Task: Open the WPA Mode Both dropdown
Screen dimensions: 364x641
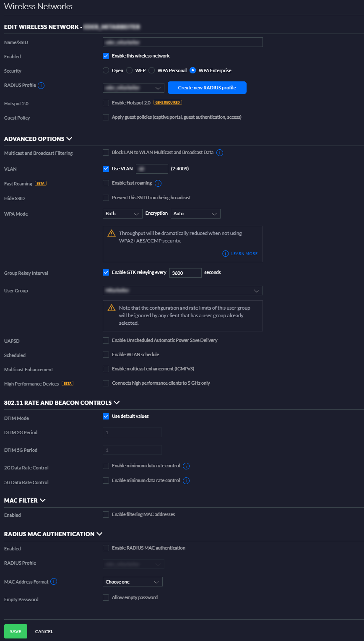Action: point(122,214)
